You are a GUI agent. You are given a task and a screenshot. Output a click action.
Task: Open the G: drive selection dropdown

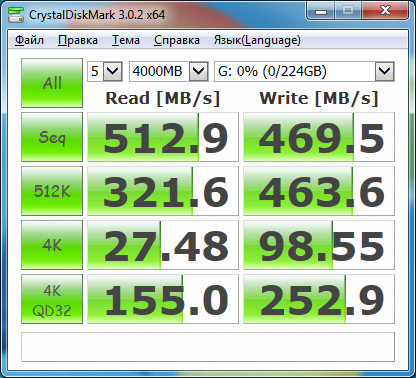tap(304, 71)
